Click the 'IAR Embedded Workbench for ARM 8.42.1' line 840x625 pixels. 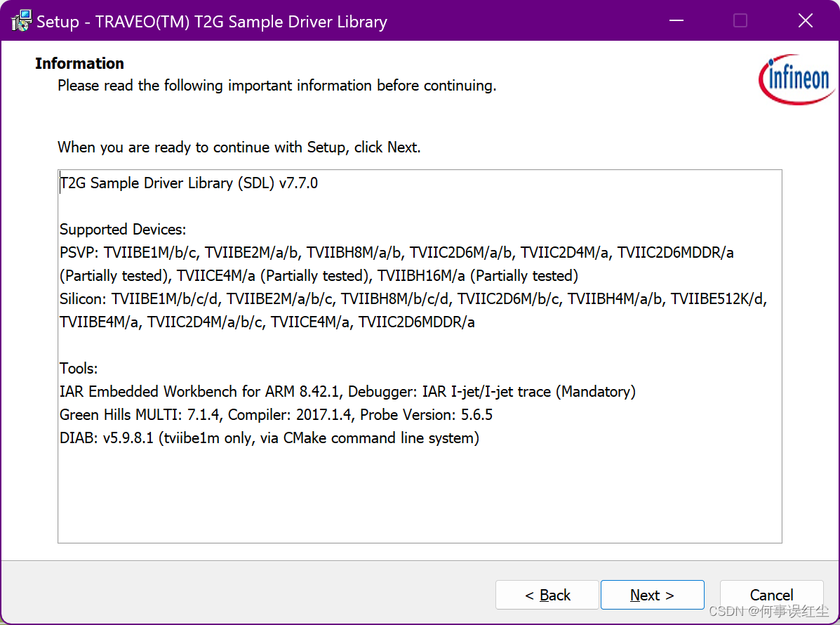(x=347, y=391)
